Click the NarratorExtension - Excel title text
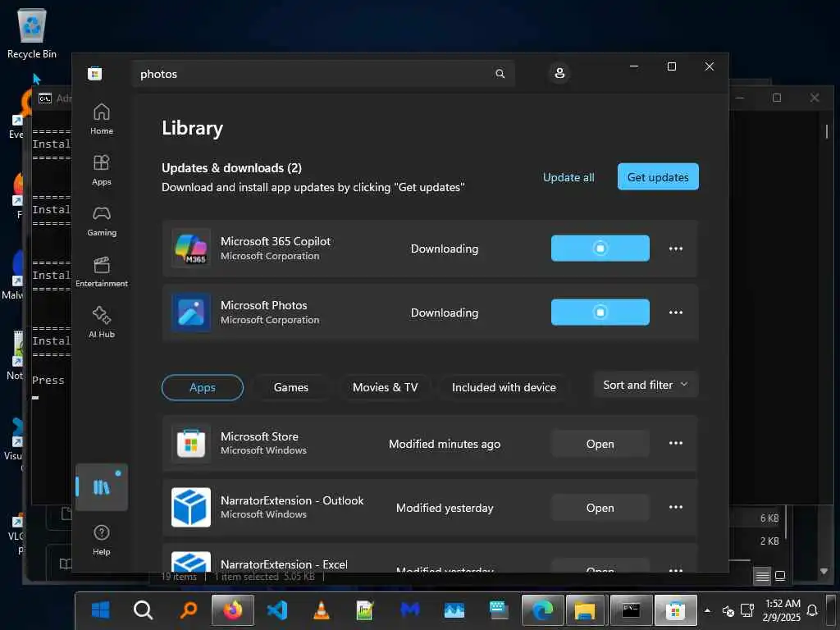This screenshot has height=630, width=840. click(x=284, y=564)
